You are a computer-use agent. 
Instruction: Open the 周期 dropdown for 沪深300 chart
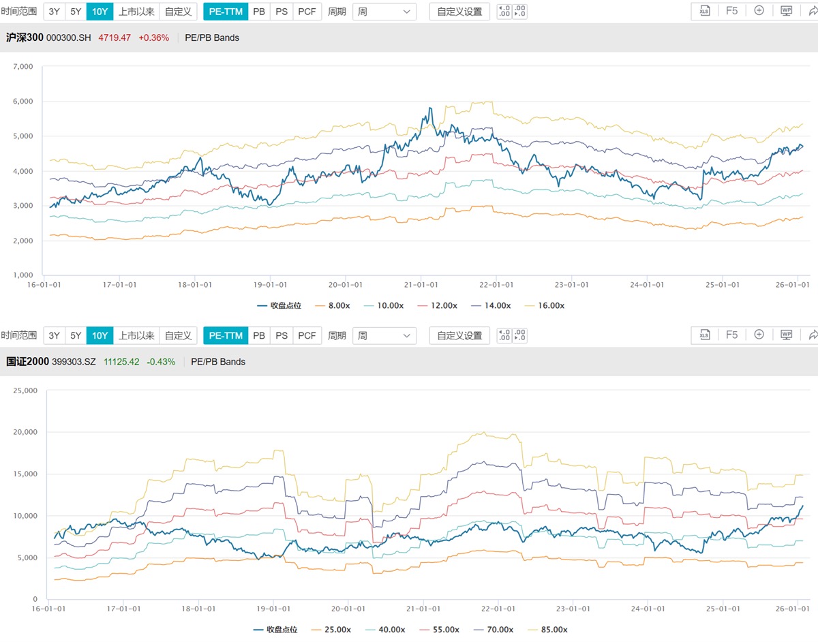coord(384,12)
